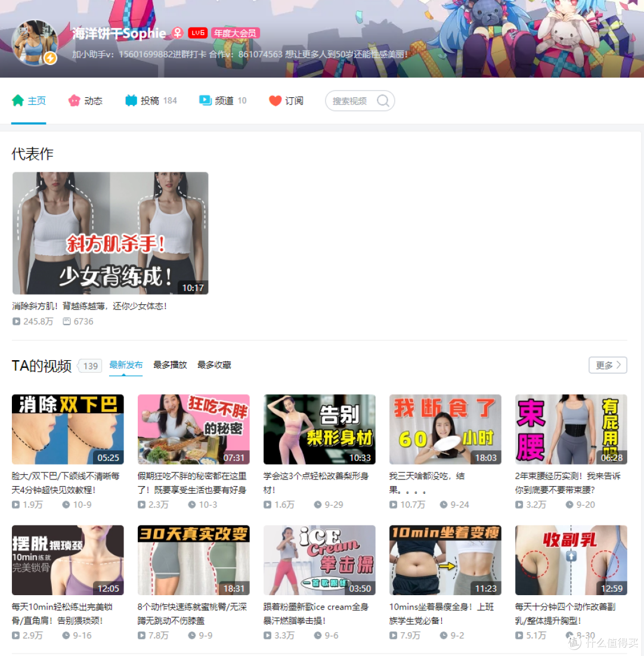Viewport: 644px width, 656px height.
Task: Focus the 搜索视频 search field
Action: (360, 101)
